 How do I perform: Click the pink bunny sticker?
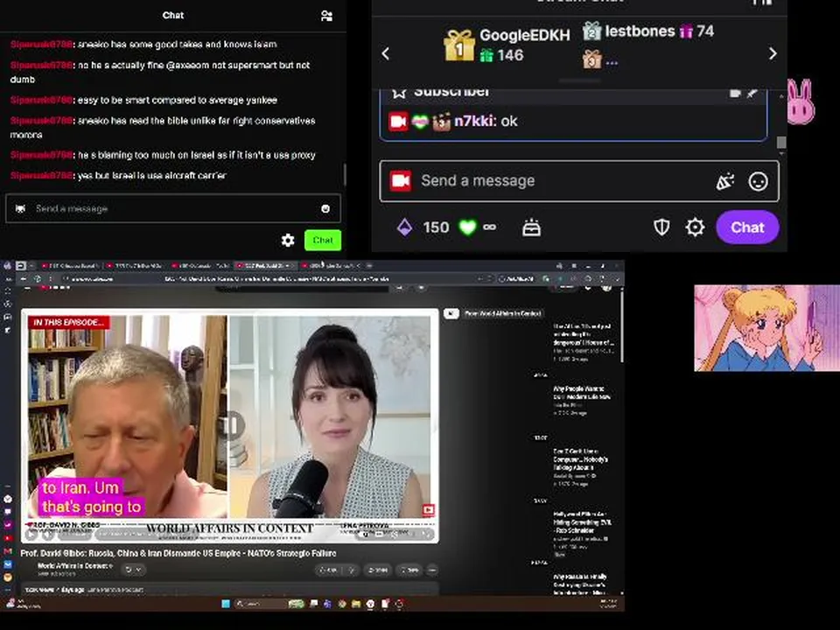801,101
